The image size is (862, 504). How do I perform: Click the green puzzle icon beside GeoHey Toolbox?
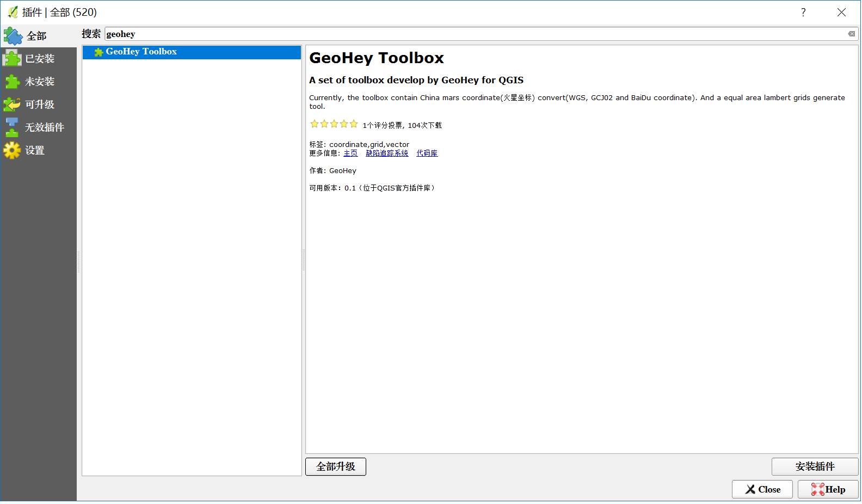tap(98, 52)
